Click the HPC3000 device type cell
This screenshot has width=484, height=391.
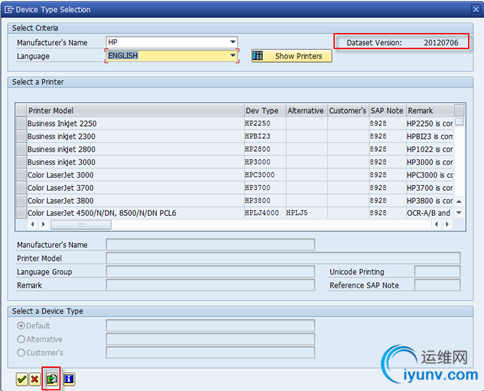point(265,175)
